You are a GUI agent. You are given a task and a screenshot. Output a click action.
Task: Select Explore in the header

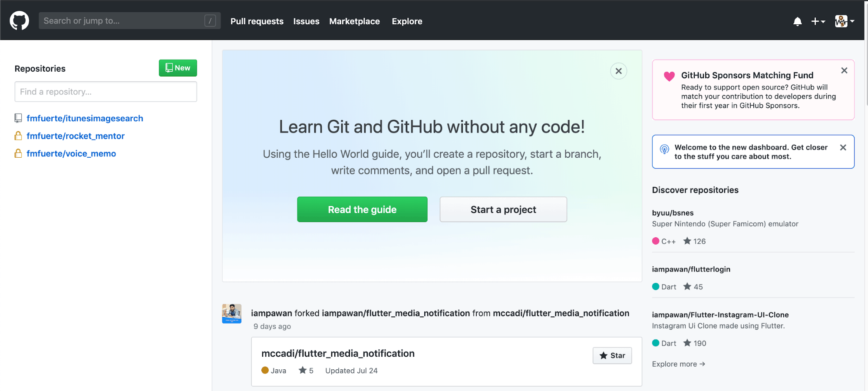(x=407, y=21)
